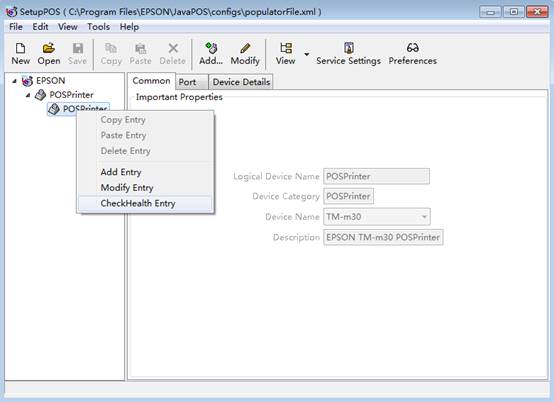Switch to the Port tab
The image size is (554, 402).
pos(192,82)
